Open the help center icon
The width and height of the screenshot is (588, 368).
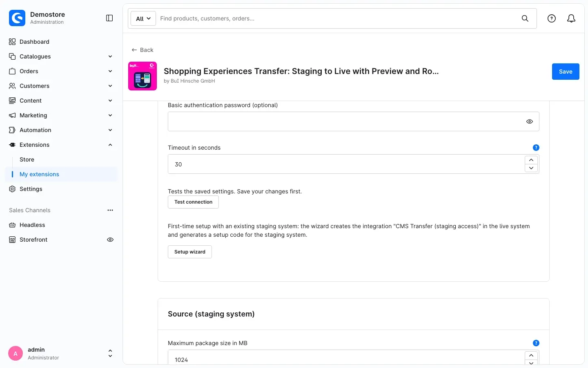point(552,18)
